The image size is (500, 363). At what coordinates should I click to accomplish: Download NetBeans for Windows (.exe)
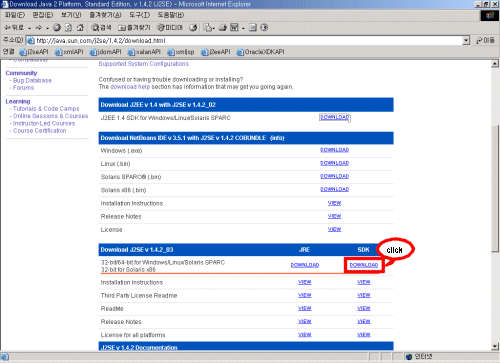[334, 150]
